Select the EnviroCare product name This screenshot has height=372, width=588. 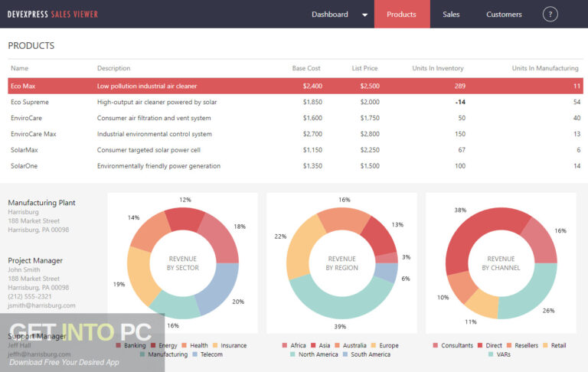pyautogui.click(x=26, y=118)
